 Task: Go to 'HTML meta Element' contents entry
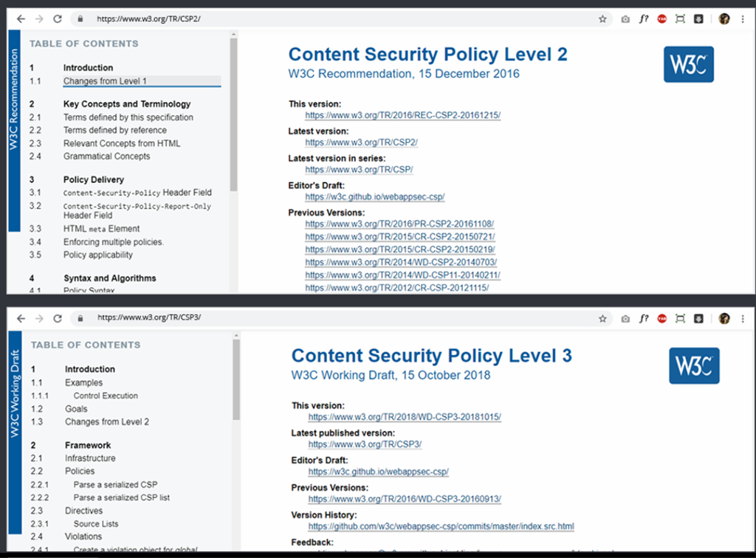point(101,229)
